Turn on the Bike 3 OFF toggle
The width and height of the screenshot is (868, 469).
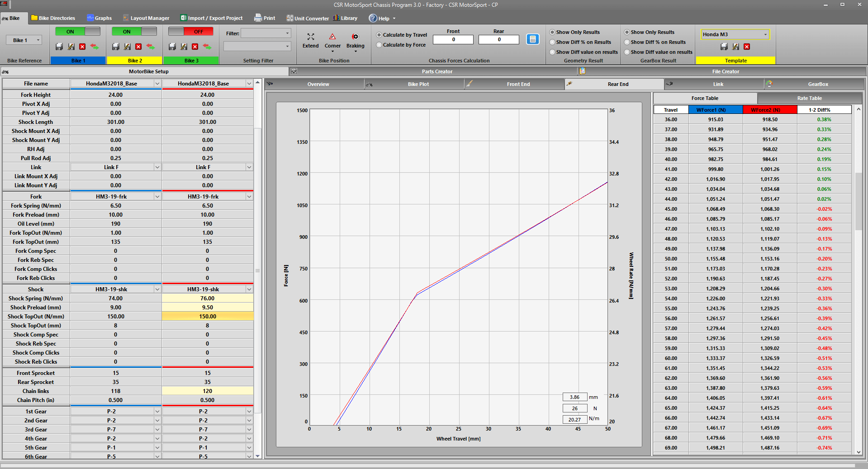(190, 32)
